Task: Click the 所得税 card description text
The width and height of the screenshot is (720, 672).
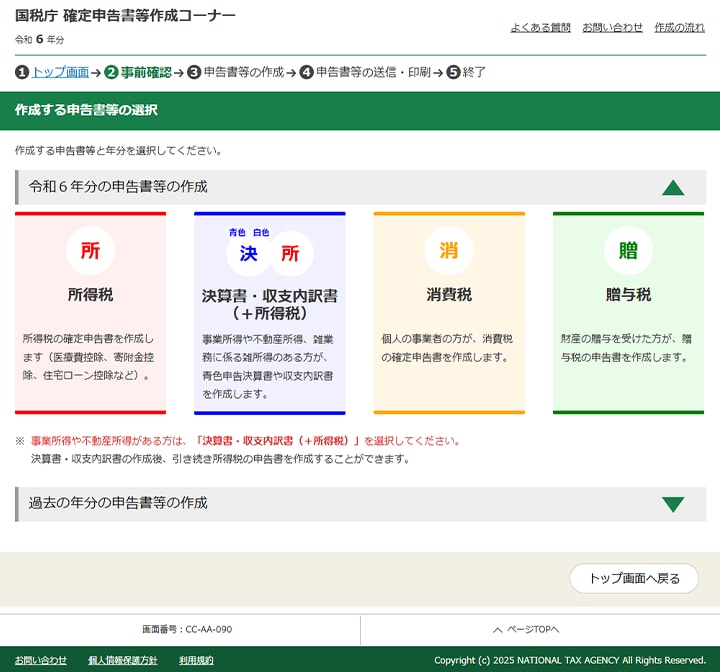Action: point(88,357)
